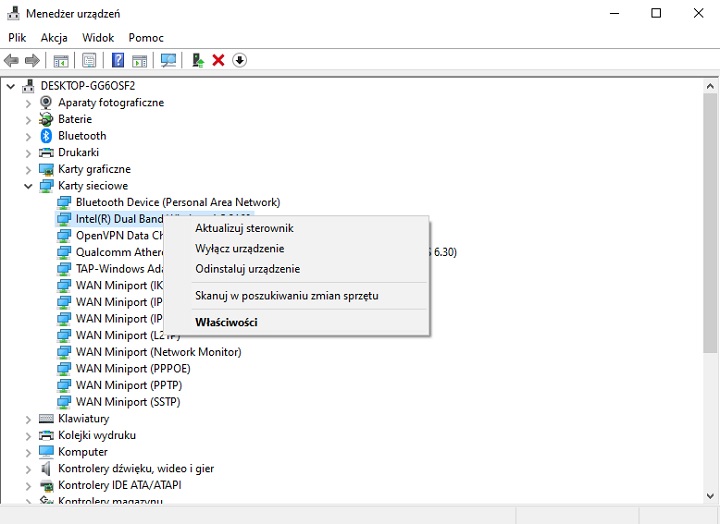
Task: Choose Aktualizuj sterownik from context menu
Action: pos(244,228)
